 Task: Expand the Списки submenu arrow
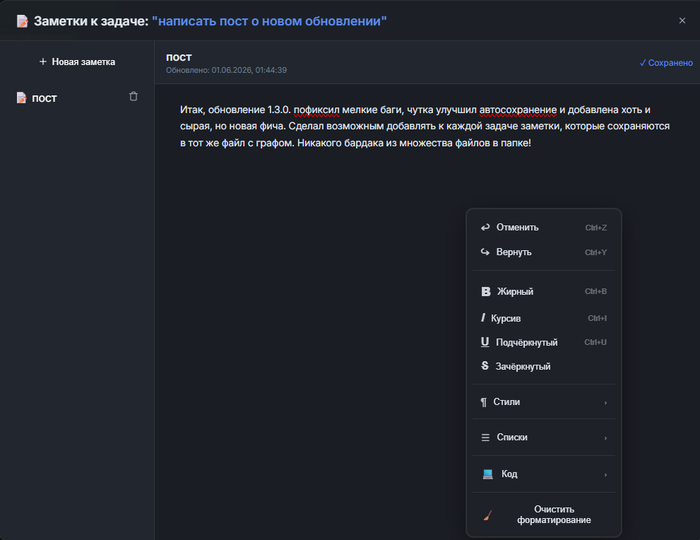click(605, 438)
